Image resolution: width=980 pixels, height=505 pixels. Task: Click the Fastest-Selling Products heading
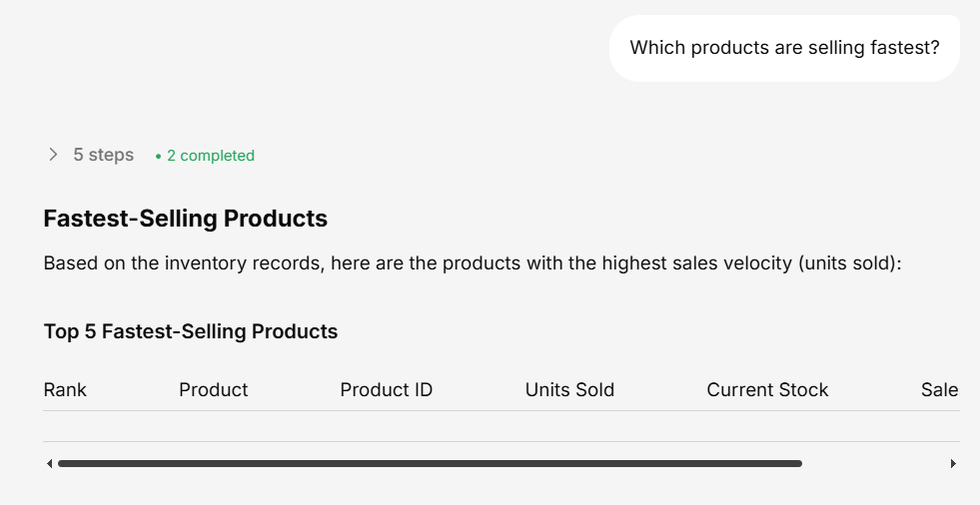coord(186,218)
